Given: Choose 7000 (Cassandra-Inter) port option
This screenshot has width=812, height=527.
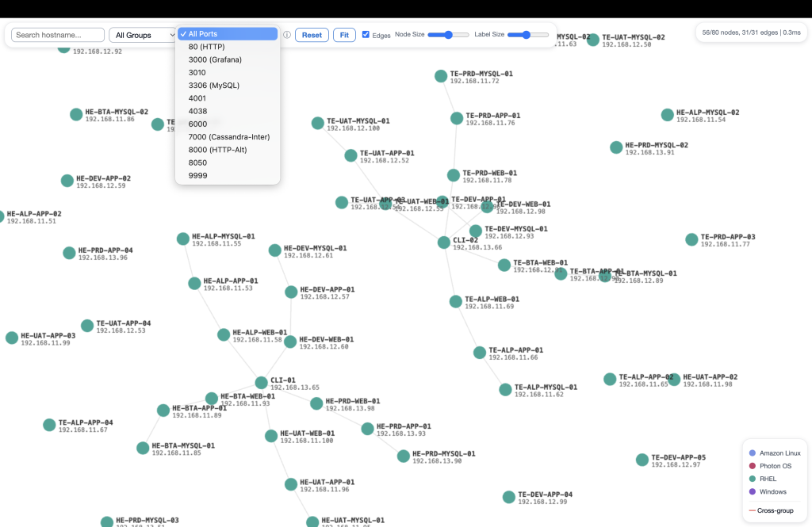Looking at the screenshot, I should click(228, 137).
